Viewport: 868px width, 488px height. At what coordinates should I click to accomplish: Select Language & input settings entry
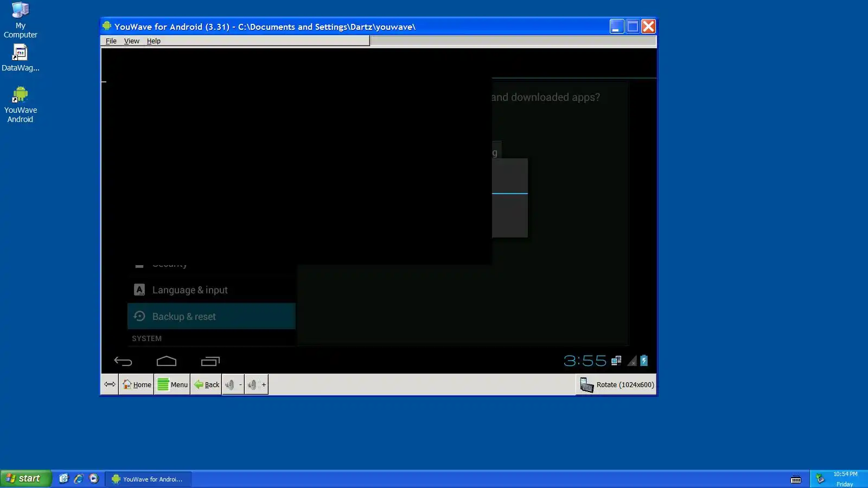(x=212, y=290)
